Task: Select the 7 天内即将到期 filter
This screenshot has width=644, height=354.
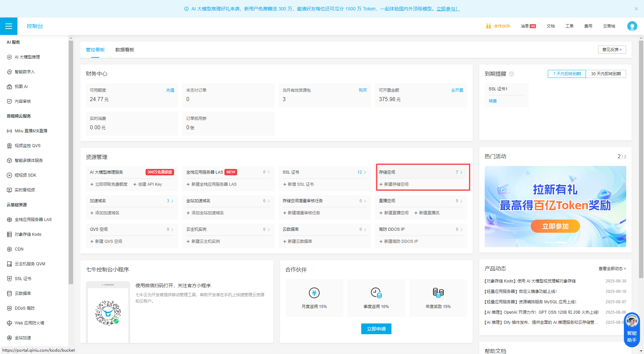Action: (567, 74)
